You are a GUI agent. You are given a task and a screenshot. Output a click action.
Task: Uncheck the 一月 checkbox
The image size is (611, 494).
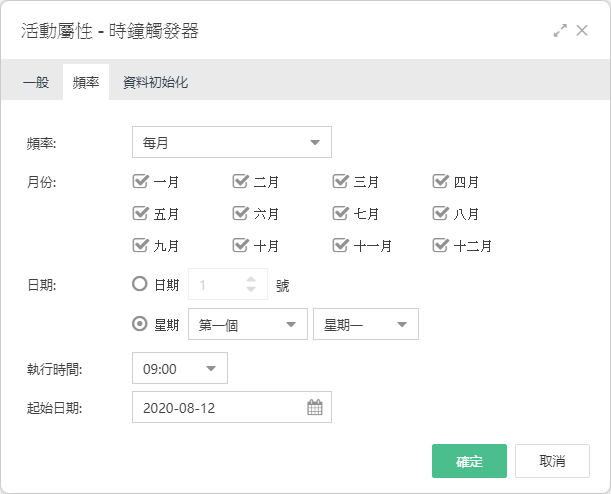point(140,181)
